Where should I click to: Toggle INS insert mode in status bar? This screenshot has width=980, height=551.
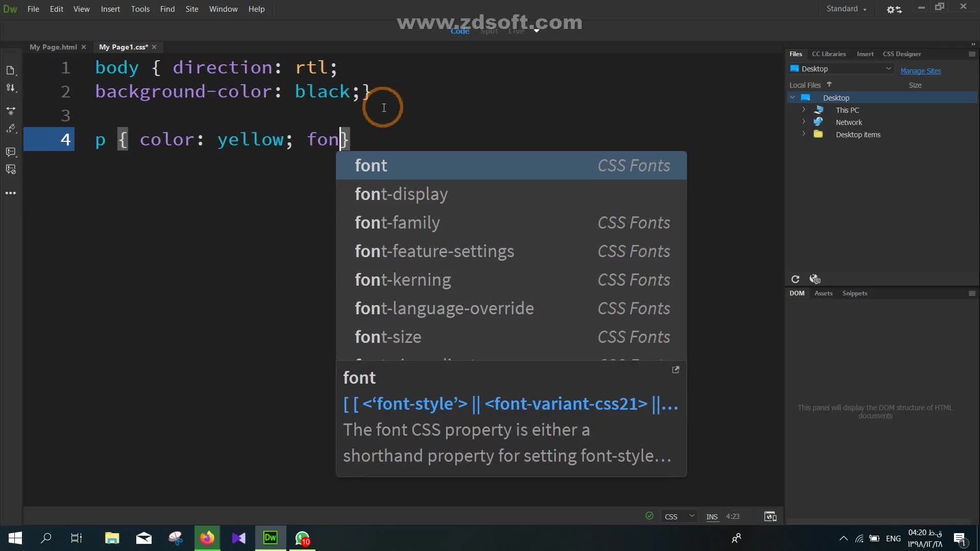[x=712, y=516]
